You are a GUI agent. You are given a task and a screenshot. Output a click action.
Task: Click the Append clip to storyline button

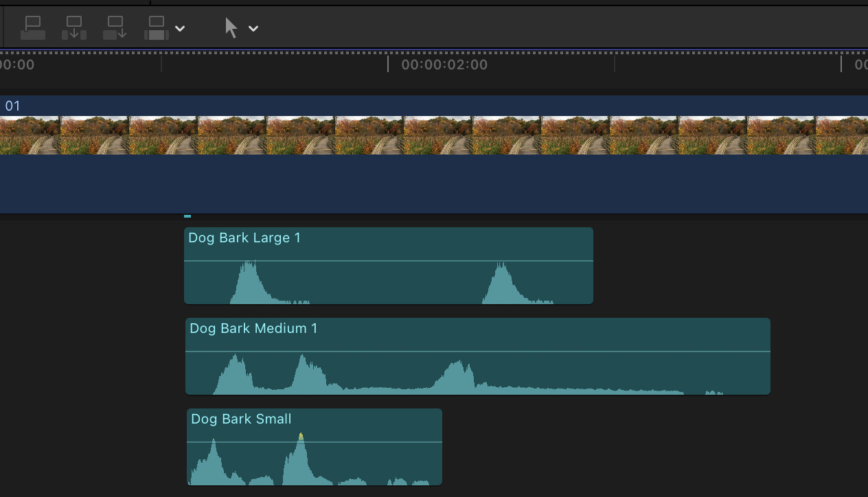pyautogui.click(x=115, y=28)
